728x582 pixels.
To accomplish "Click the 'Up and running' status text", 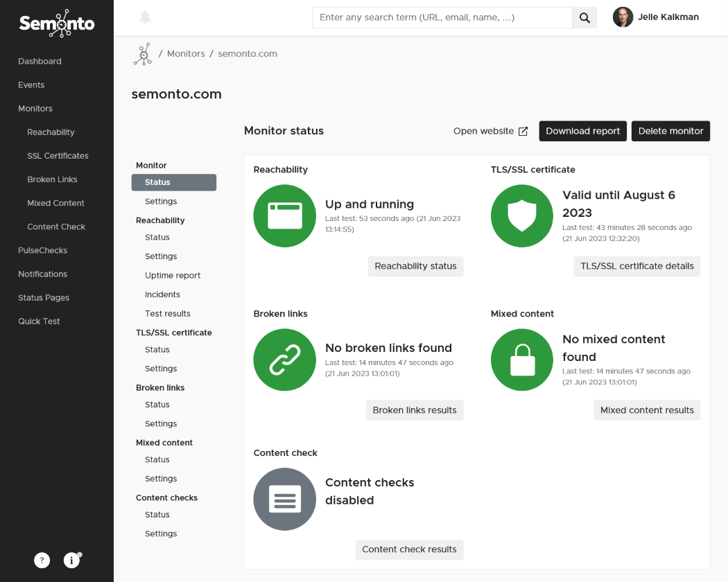I will coord(370,204).
